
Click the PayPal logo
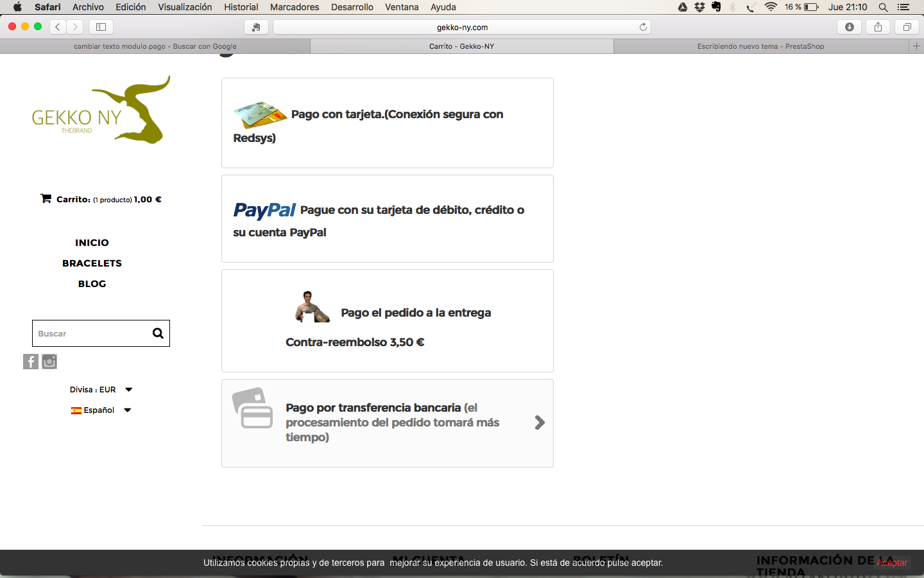click(264, 210)
